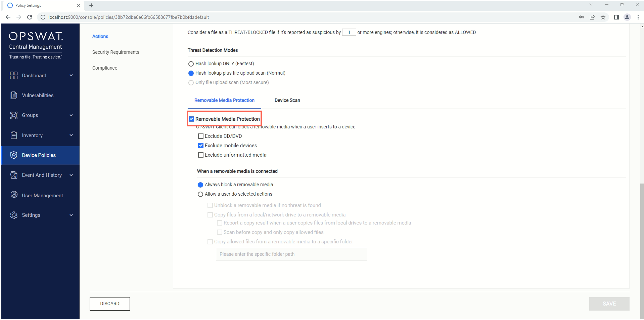Viewport: 644px width, 320px height.
Task: Expand the Settings menu chevron
Action: point(71,215)
